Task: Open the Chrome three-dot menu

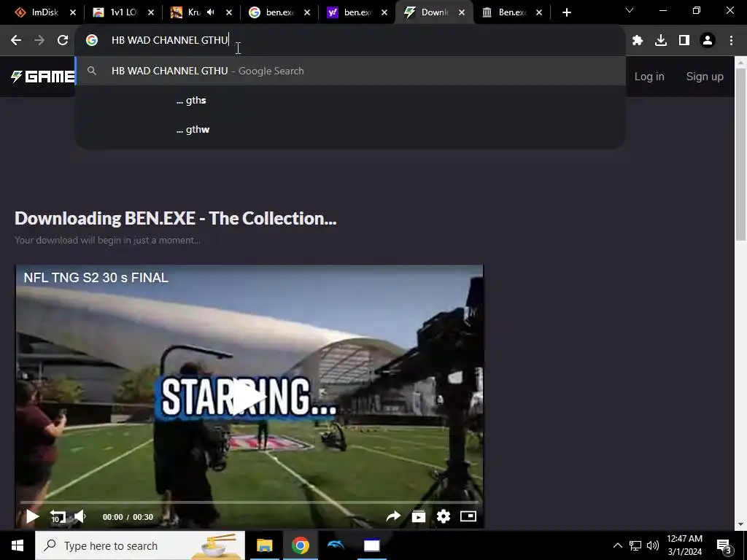Action: pyautogui.click(x=731, y=41)
